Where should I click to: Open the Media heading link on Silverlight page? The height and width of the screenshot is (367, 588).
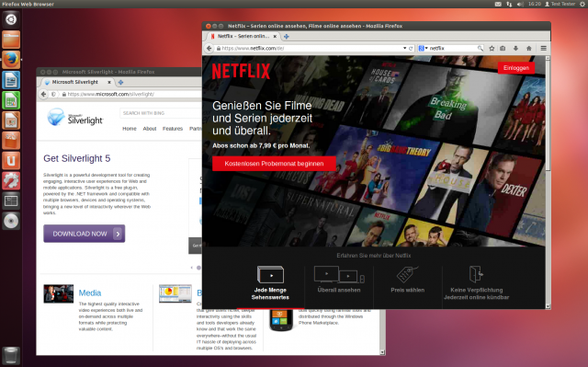(x=90, y=292)
